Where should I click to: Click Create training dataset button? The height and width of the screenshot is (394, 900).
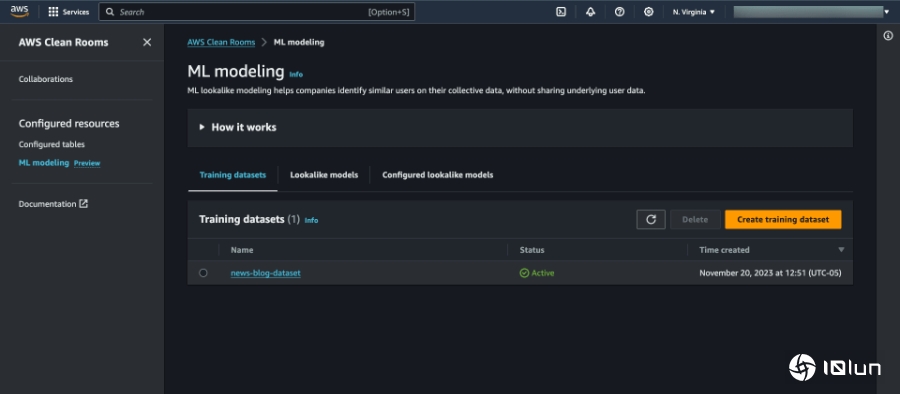[x=783, y=219]
